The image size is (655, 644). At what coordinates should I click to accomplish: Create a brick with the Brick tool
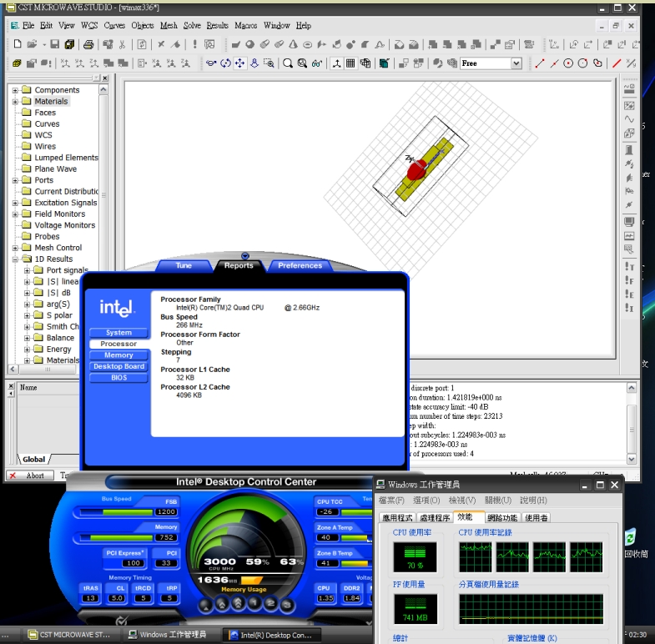[x=235, y=44]
